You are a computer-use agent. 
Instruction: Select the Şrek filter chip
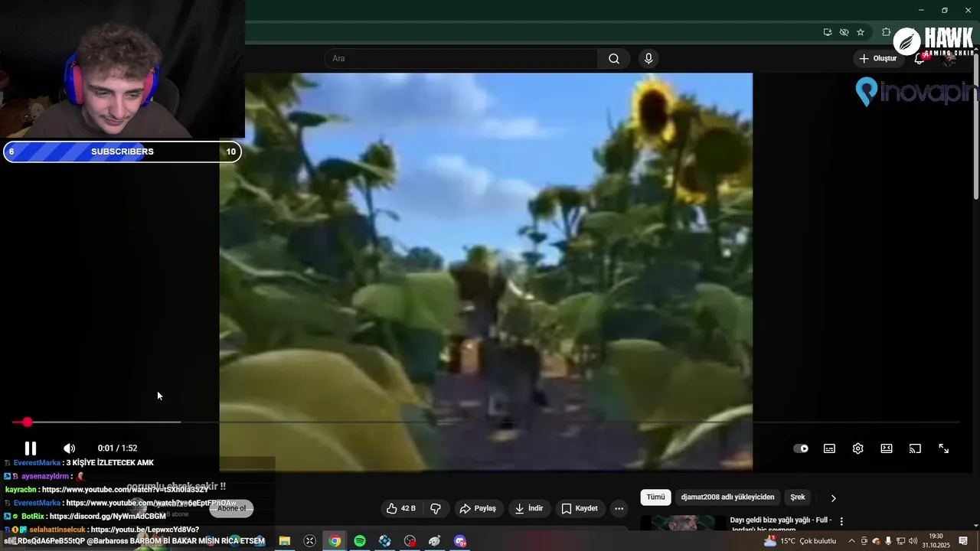tap(798, 497)
